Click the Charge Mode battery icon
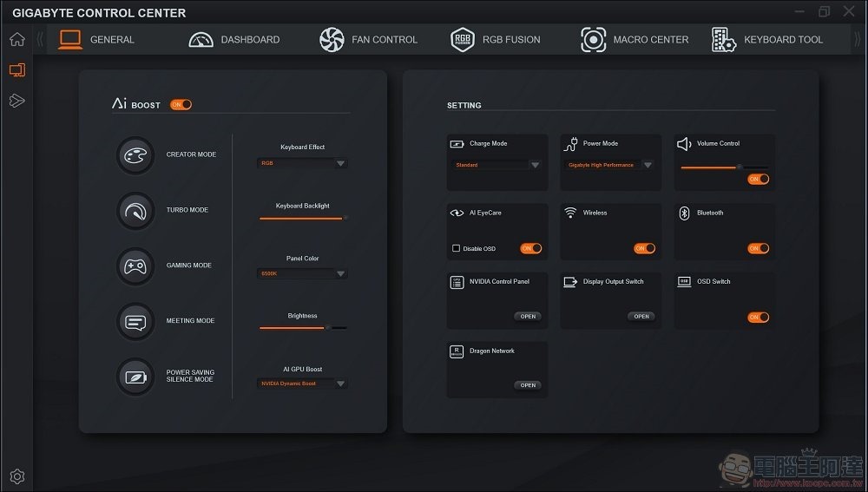Image resolution: width=868 pixels, height=492 pixels. [457, 144]
